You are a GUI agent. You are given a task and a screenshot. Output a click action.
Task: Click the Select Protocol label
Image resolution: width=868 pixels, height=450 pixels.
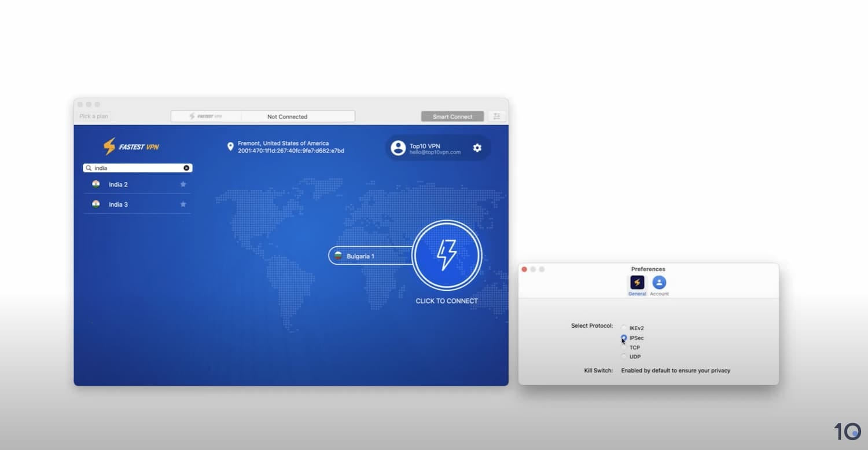[592, 326]
